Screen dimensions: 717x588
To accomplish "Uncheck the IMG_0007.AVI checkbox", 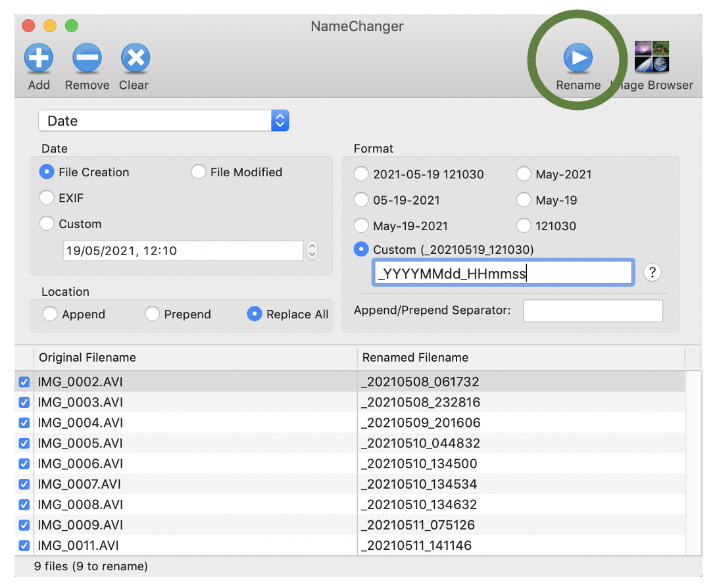I will click(x=24, y=484).
